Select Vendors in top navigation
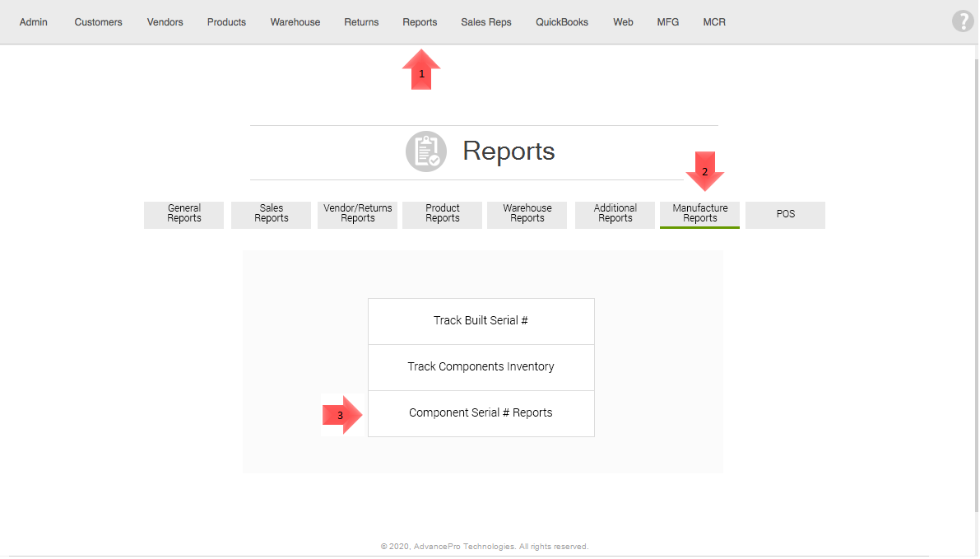Screen dimensions: 980x559 click(165, 22)
